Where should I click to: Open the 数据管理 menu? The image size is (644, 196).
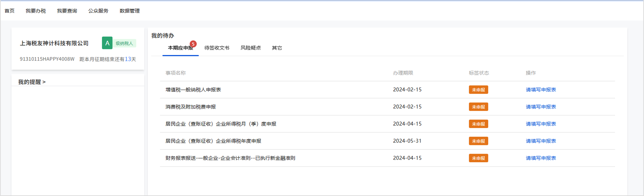(130, 11)
